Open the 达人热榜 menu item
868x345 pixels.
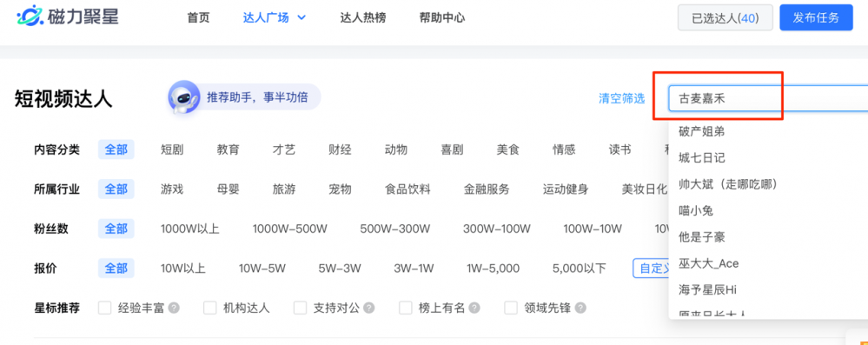point(363,17)
